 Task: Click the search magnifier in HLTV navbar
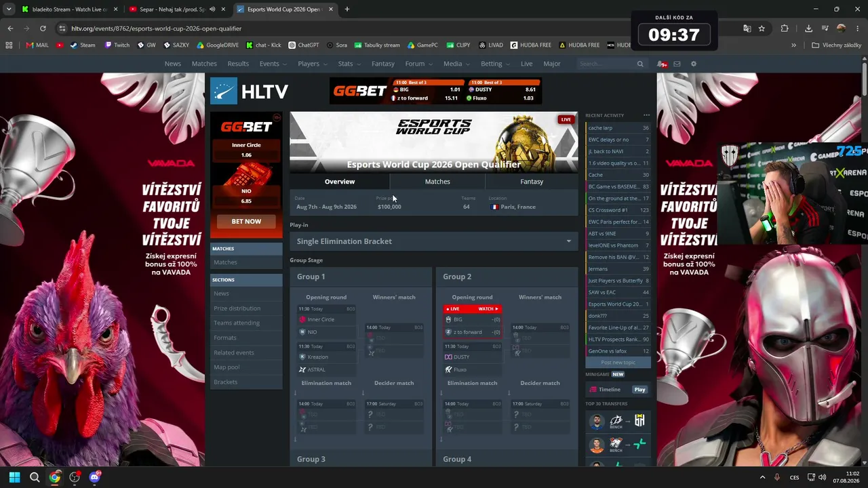[x=640, y=64]
